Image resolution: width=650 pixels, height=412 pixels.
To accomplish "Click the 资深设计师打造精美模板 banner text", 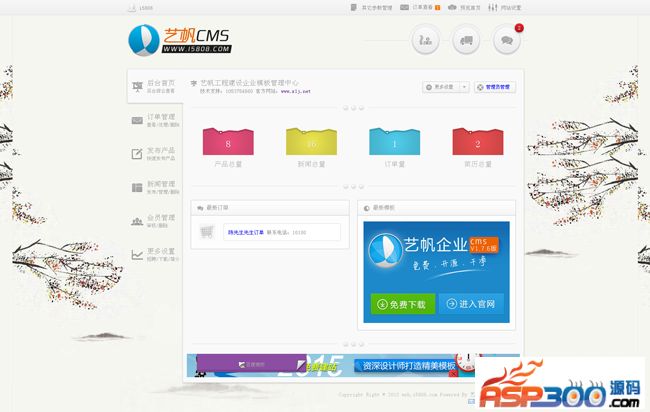I will [409, 366].
